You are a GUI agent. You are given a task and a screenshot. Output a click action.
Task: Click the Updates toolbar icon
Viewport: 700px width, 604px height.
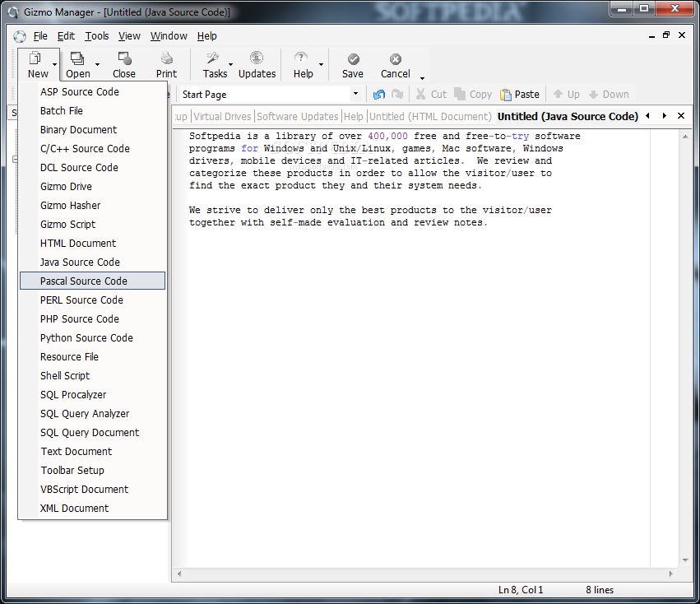(257, 58)
